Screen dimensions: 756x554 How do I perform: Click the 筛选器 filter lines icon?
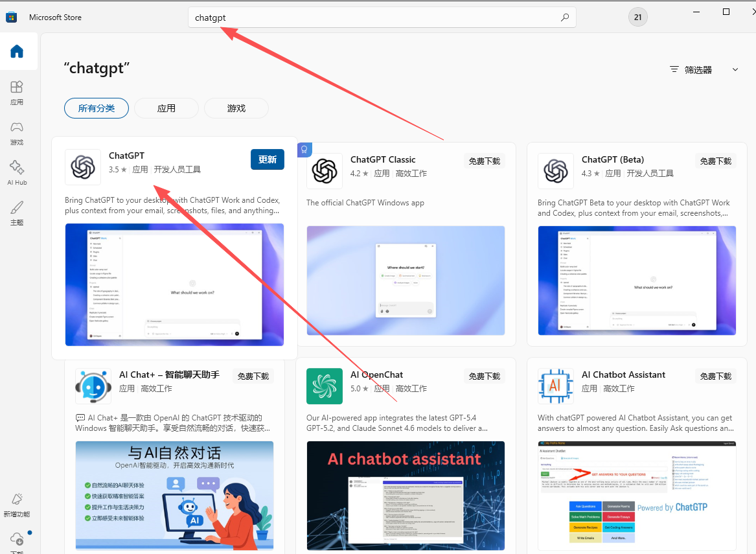[674, 69]
